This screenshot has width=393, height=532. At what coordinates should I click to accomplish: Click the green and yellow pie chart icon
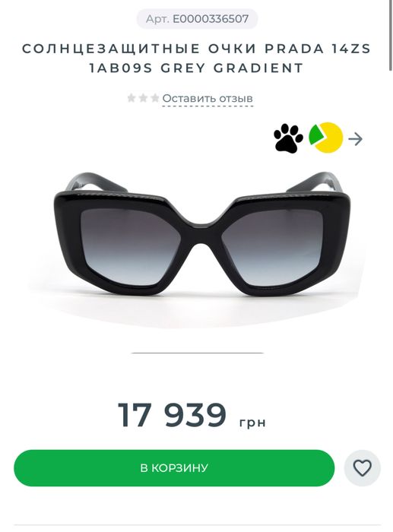326,138
